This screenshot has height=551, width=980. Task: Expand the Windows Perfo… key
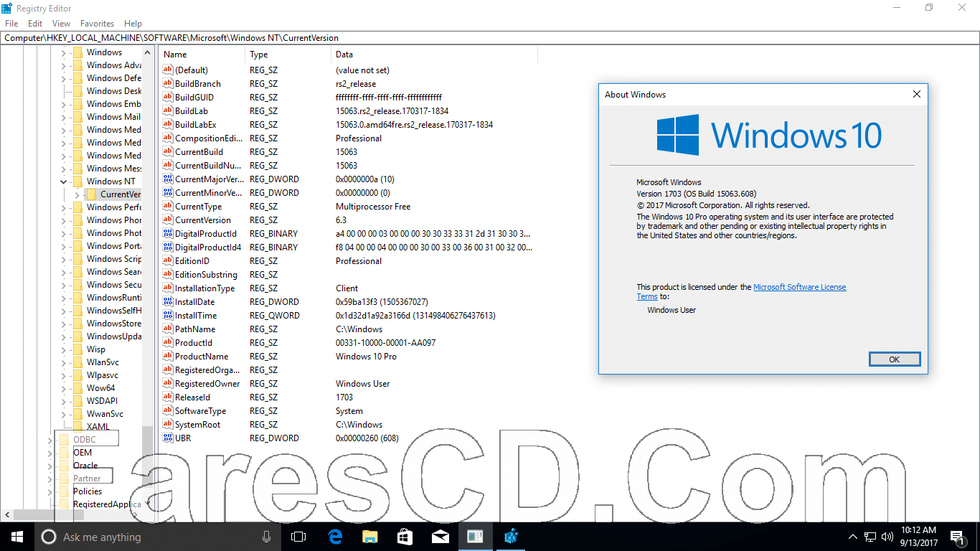(x=63, y=207)
